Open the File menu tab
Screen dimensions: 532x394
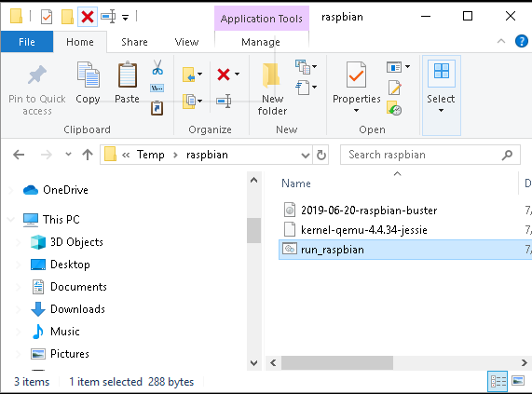[x=27, y=42]
